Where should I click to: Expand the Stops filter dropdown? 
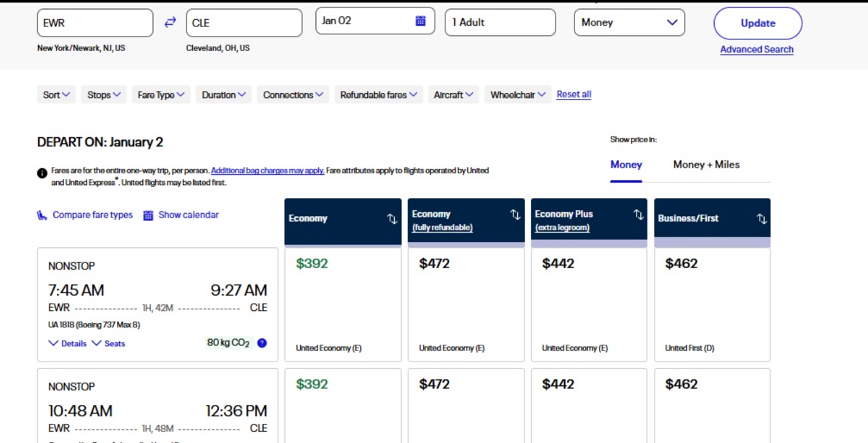[105, 95]
